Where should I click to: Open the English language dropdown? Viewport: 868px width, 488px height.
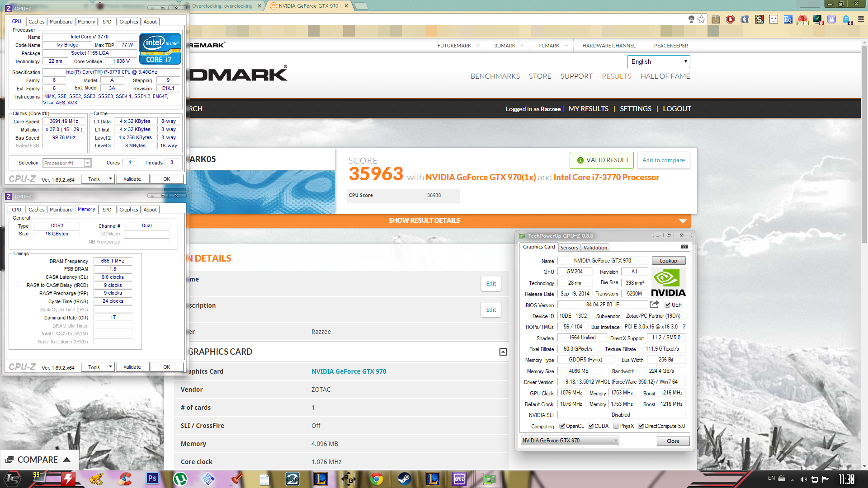658,61
